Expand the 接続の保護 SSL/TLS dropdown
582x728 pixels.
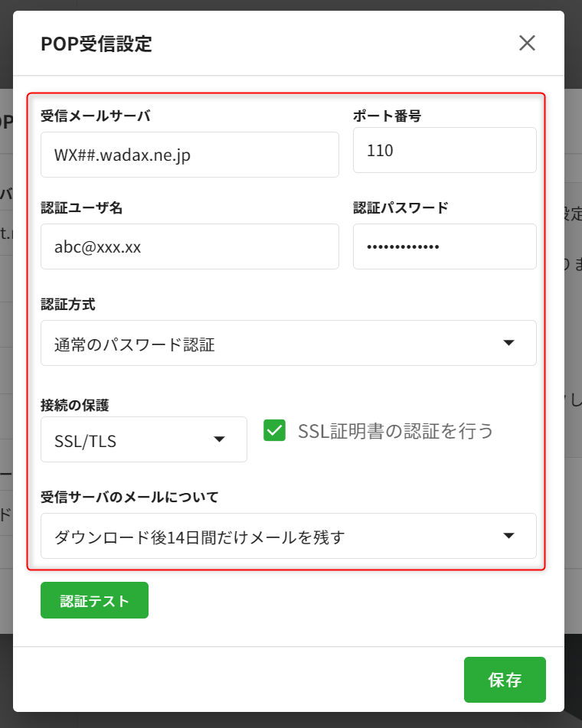144,439
